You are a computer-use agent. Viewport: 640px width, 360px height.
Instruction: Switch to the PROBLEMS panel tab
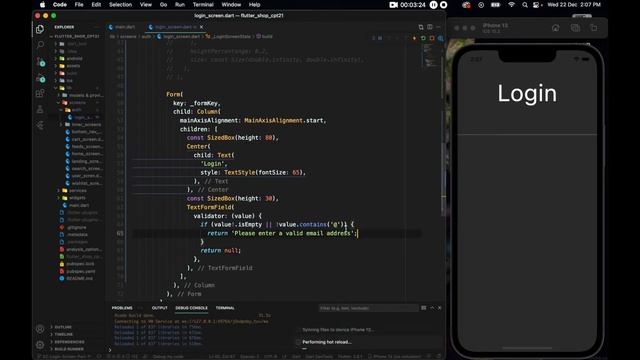122,308
